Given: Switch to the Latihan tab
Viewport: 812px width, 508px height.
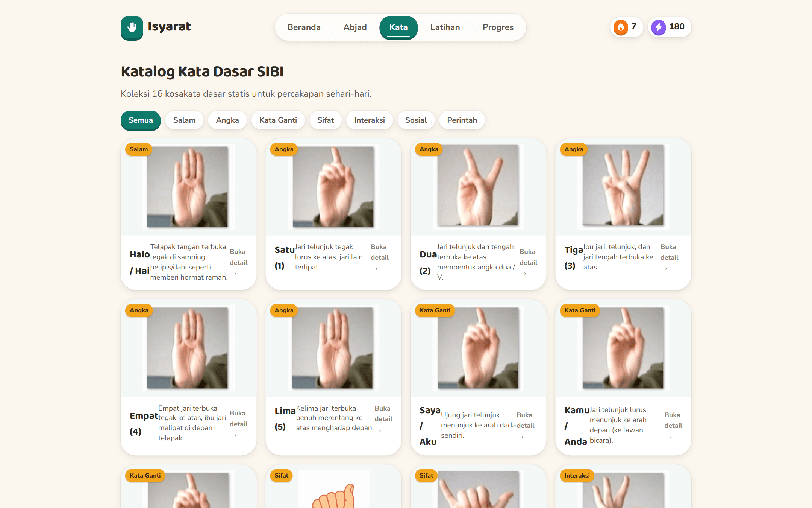Looking at the screenshot, I should (445, 27).
